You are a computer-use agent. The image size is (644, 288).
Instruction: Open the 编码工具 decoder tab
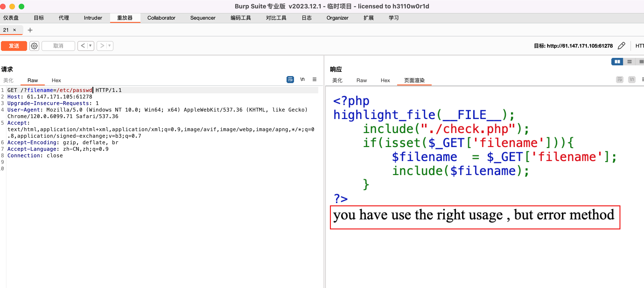241,18
